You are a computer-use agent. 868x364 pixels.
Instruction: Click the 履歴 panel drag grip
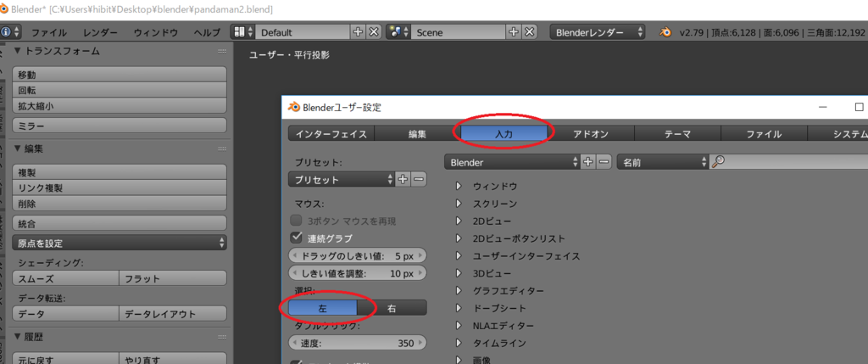[x=222, y=337]
